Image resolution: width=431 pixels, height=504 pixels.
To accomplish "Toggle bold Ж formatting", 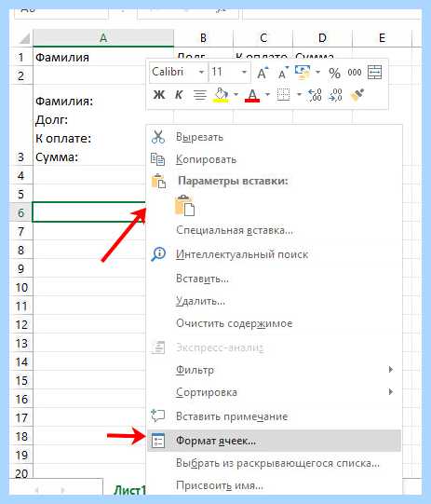I will (x=159, y=95).
